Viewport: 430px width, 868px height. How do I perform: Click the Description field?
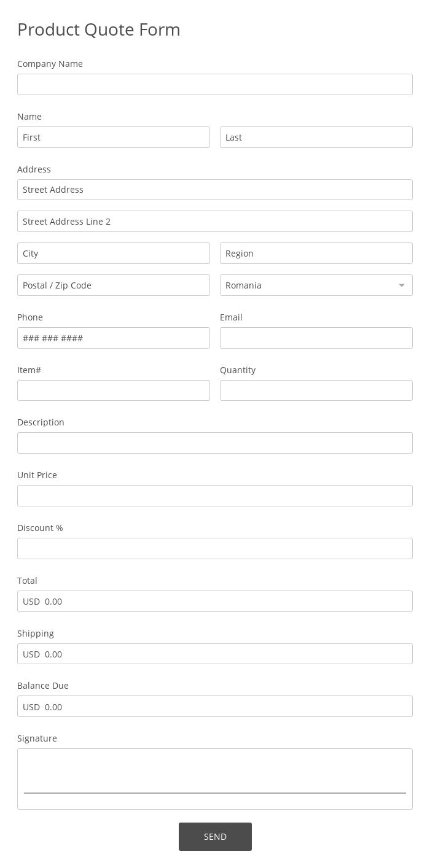click(215, 443)
